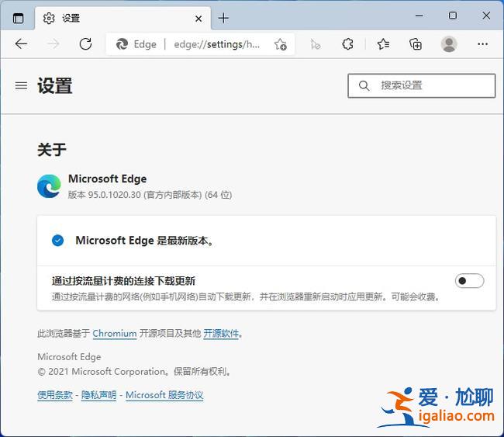Select the 设置 browser tab

[123, 19]
